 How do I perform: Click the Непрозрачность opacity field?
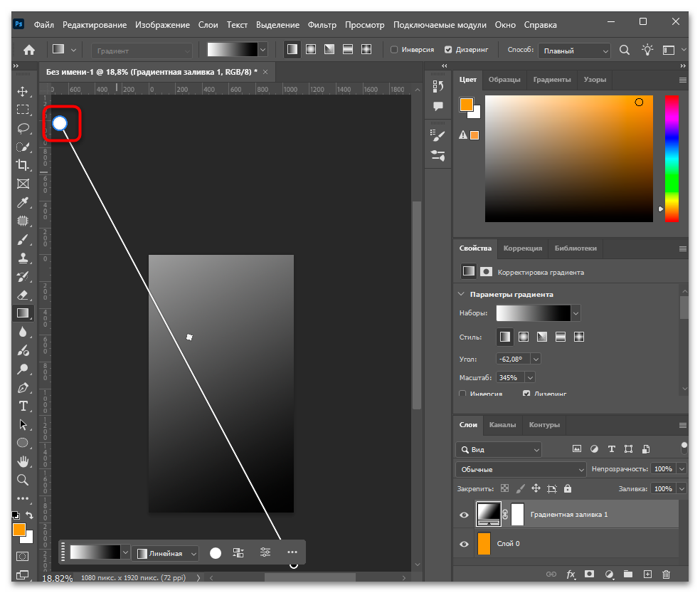tap(663, 468)
